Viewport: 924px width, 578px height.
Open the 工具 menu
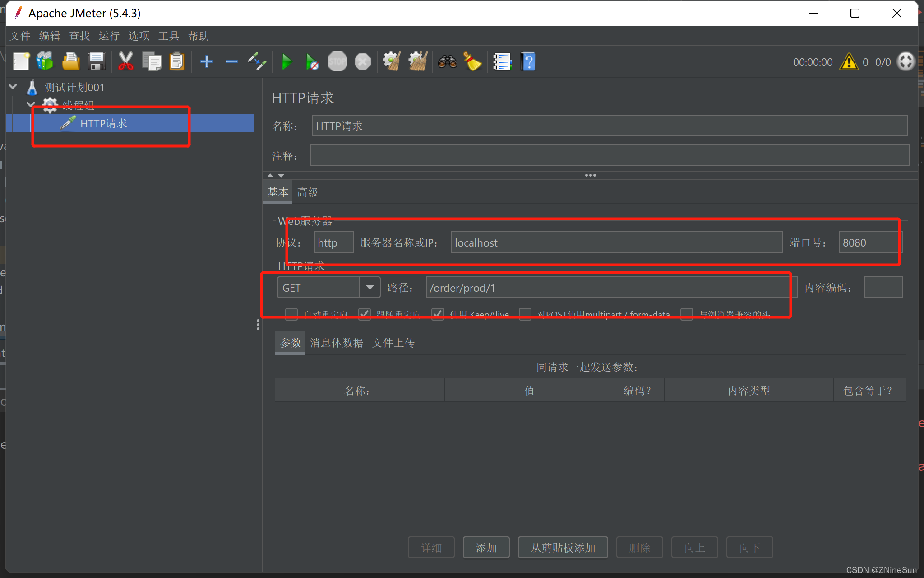169,36
